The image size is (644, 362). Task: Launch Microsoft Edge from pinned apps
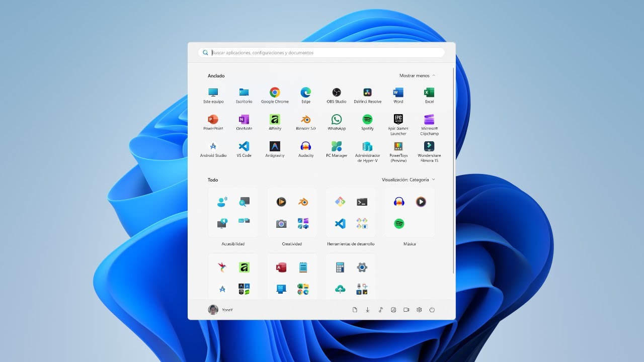pyautogui.click(x=306, y=95)
